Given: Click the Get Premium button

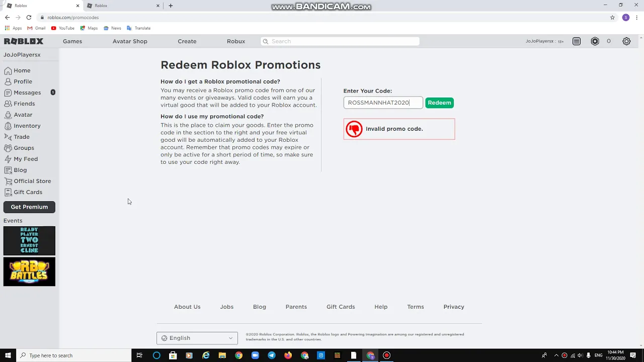Looking at the screenshot, I should [29, 207].
